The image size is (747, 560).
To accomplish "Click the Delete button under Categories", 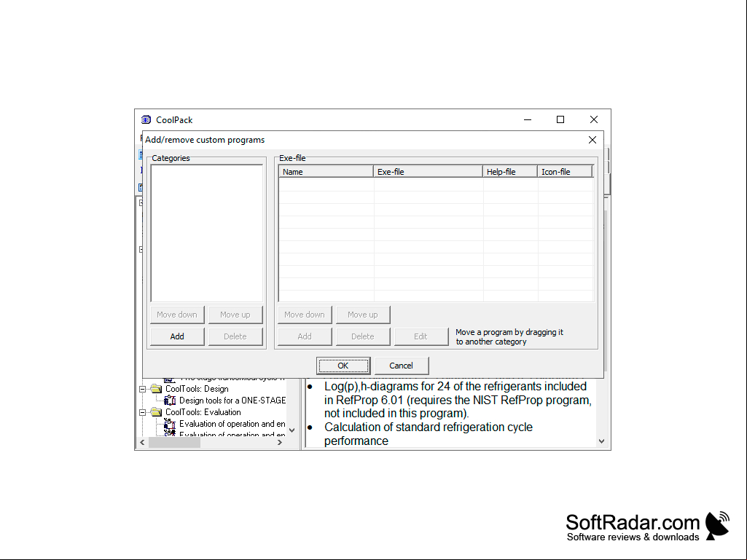I will click(x=235, y=336).
